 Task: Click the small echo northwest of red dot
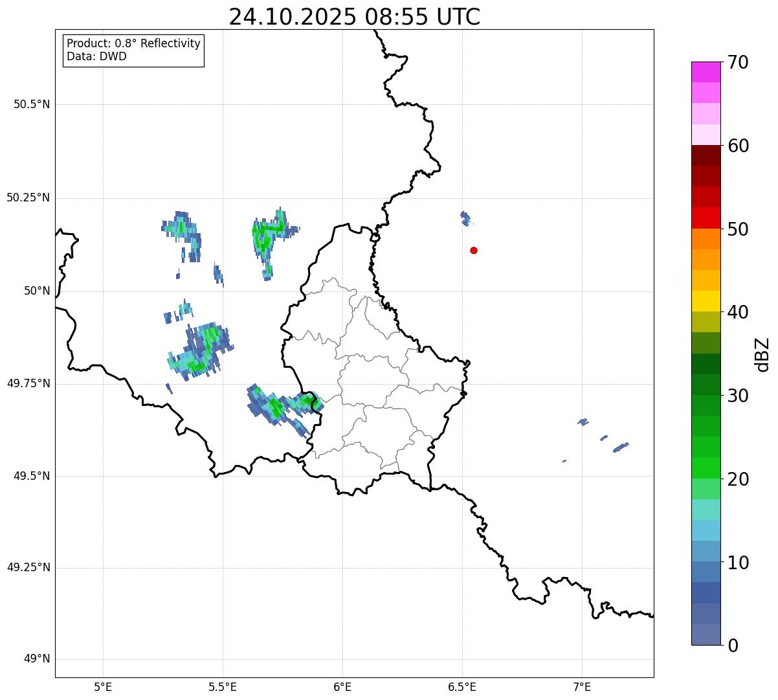(x=465, y=218)
